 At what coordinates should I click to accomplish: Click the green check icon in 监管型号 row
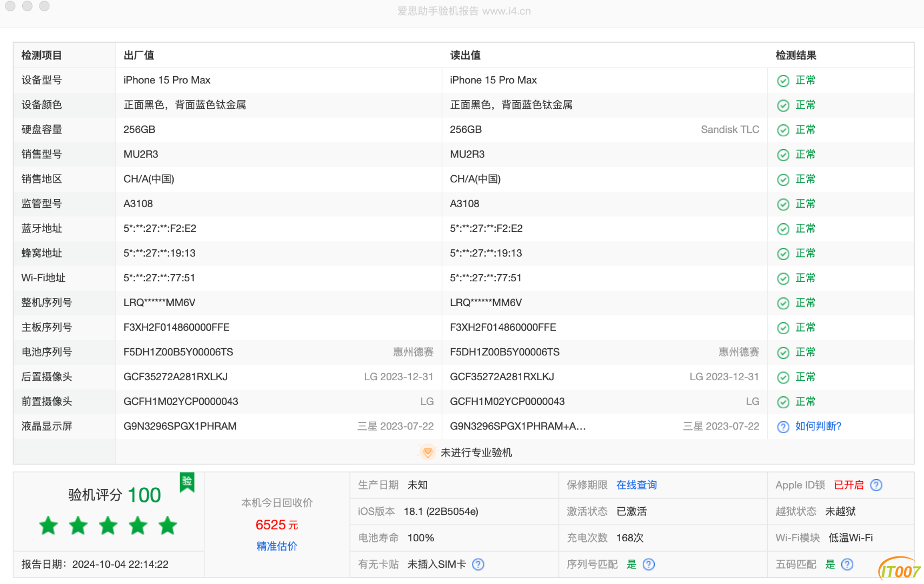point(783,204)
